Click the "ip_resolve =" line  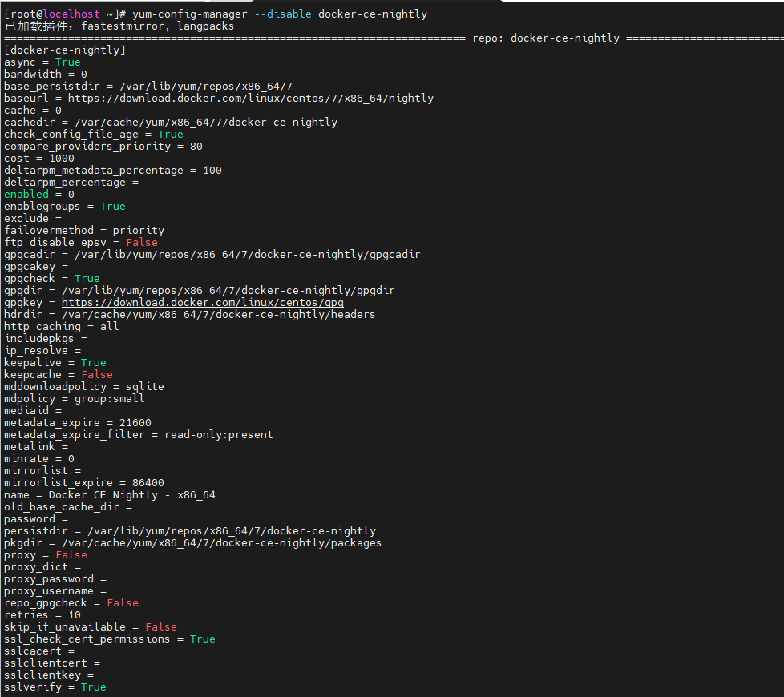(x=42, y=351)
